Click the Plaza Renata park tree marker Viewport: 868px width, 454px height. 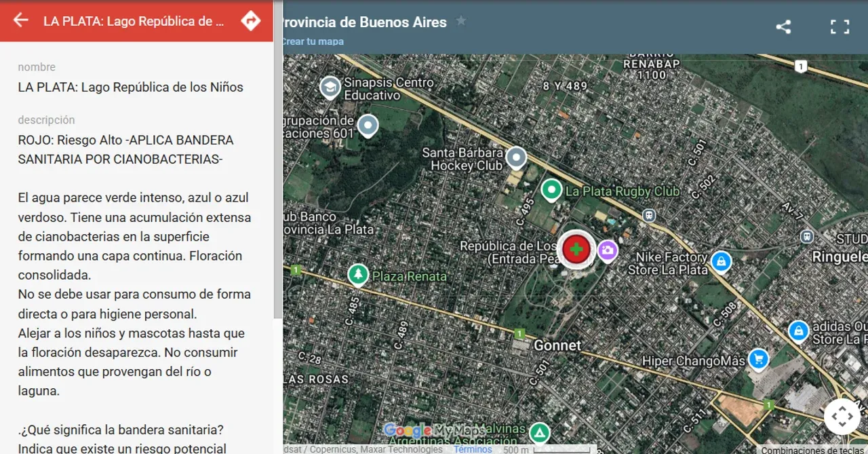click(x=357, y=275)
